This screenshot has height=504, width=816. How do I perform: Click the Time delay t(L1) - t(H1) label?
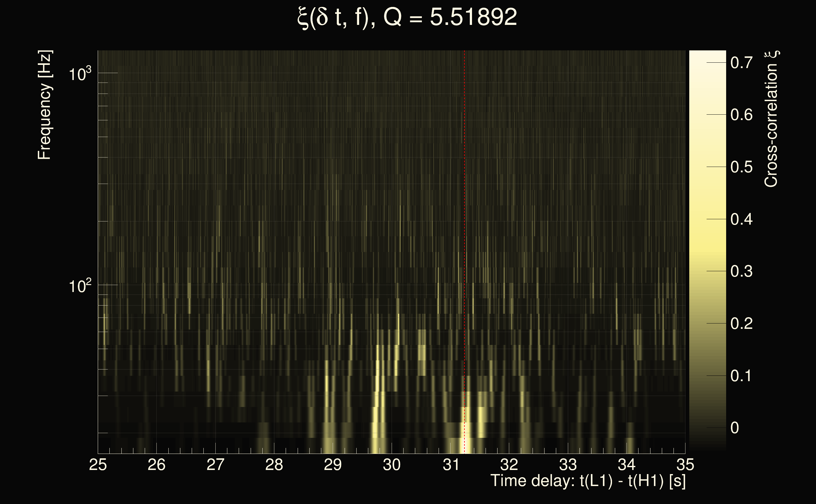click(x=588, y=481)
